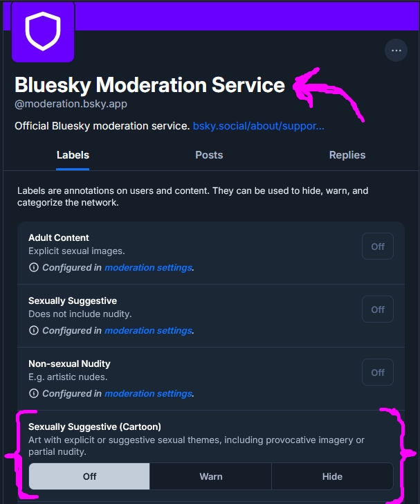Set Sexually Suggestive (Cartoon) to Hide
420x504 pixels.
pyautogui.click(x=332, y=476)
